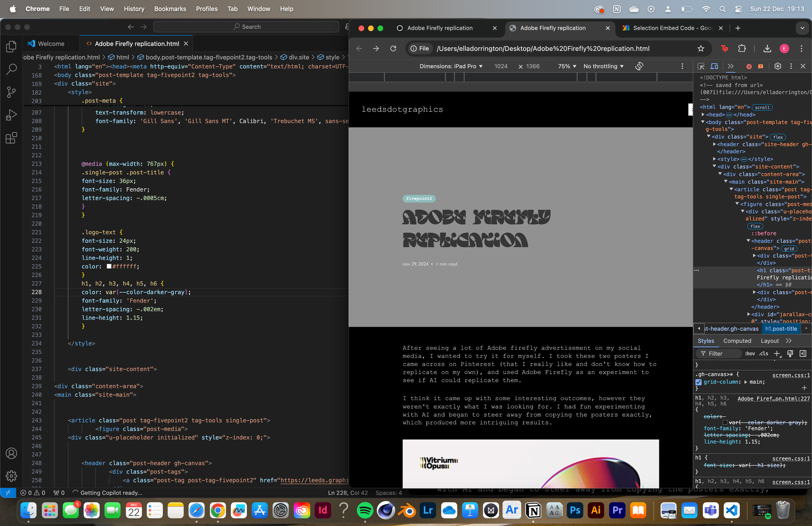This screenshot has width=812, height=526.
Task: Rotate the device viewport in DevTools
Action: [x=639, y=66]
